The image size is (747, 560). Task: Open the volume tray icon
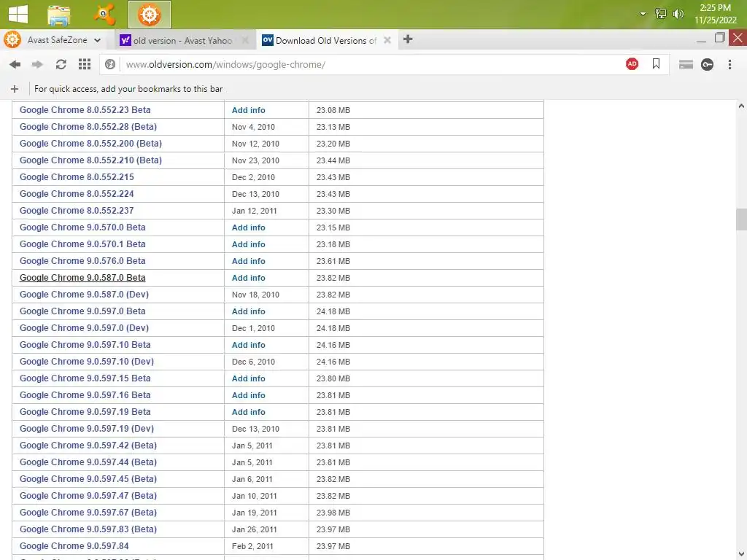[x=678, y=14]
